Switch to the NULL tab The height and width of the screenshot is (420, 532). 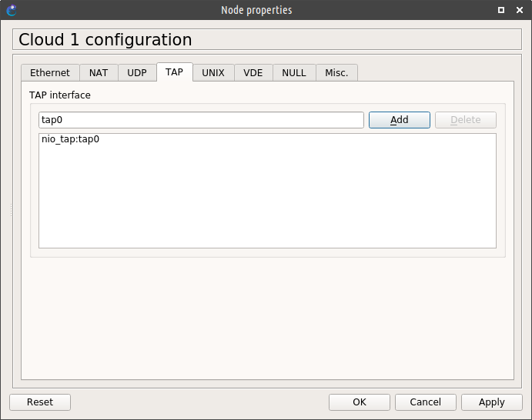(294, 73)
